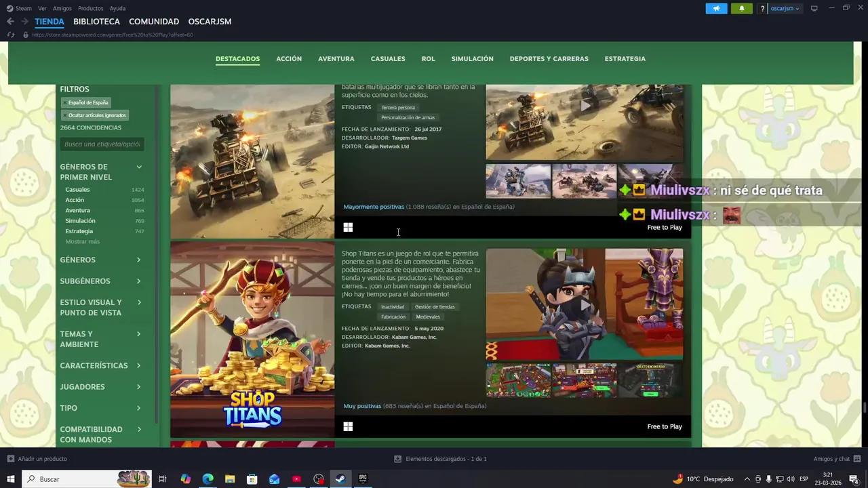This screenshot has width=868, height=488.
Task: Reload the store page
Action: (x=11, y=35)
